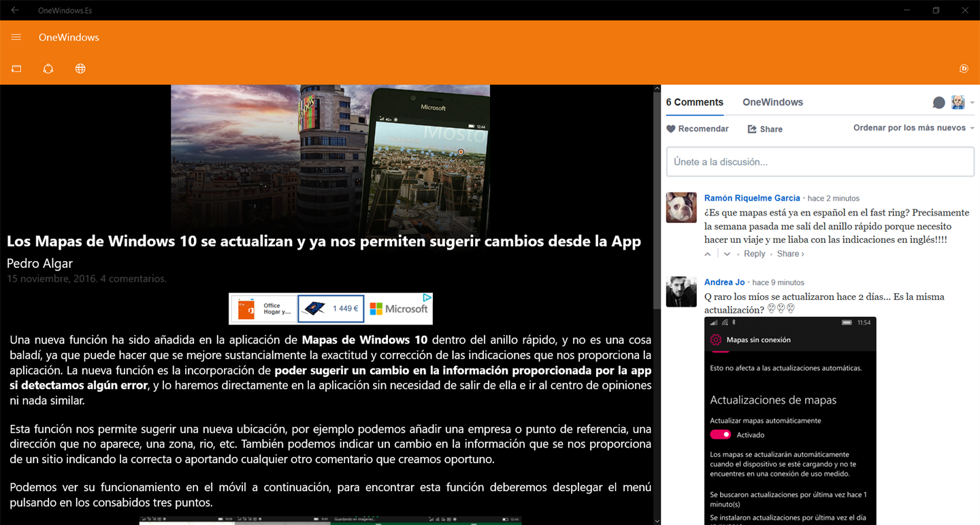Focus the 'Únete a la discusión...' comment box

[820, 162]
